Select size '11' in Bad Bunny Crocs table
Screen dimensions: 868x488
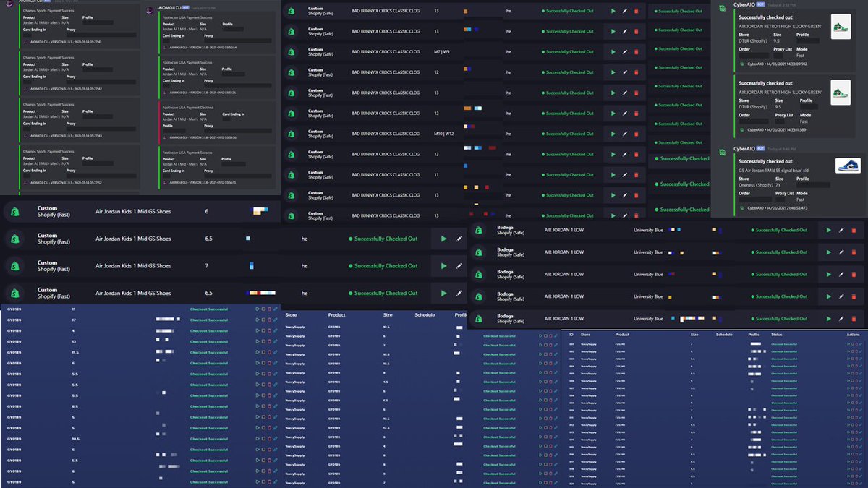pyautogui.click(x=436, y=175)
